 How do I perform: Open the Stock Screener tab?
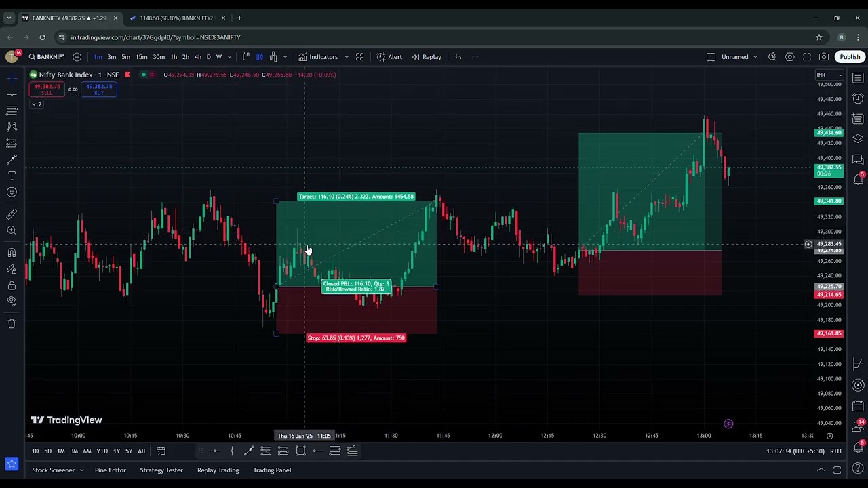[53, 470]
